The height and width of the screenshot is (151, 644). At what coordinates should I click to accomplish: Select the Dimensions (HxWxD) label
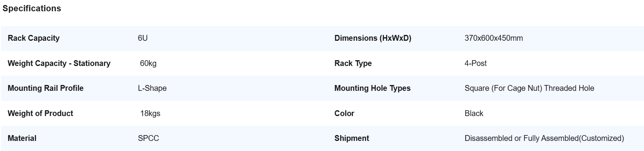pyautogui.click(x=373, y=38)
